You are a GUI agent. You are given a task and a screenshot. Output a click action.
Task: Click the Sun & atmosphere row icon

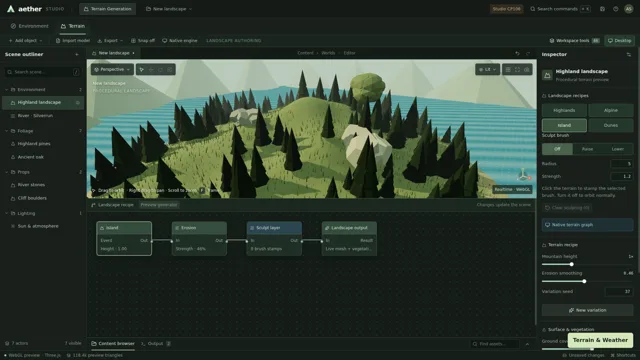click(x=13, y=226)
